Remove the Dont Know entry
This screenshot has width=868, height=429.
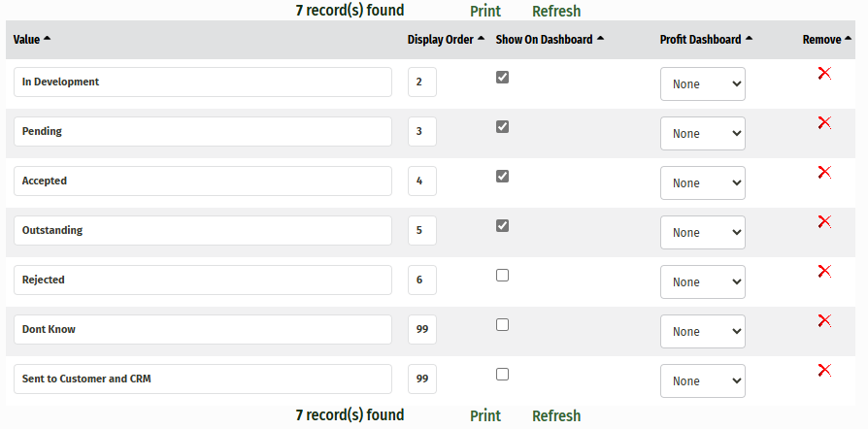click(824, 320)
